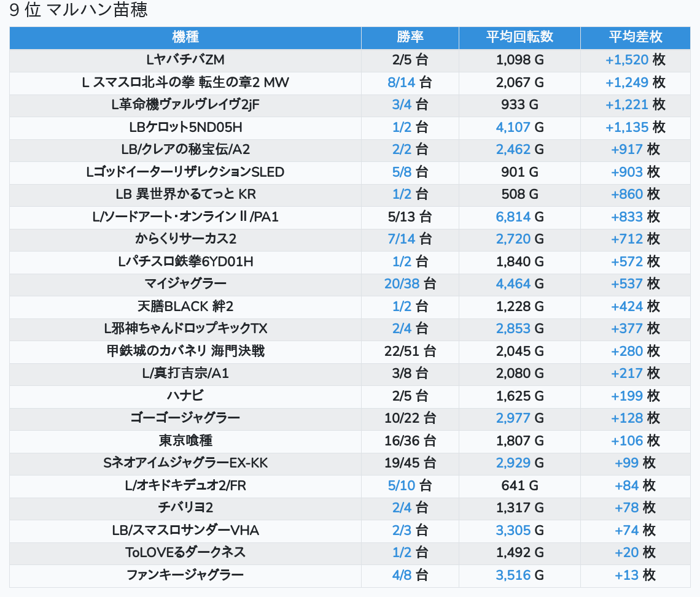Click the 東京喰種 machine name
Image resolution: width=700 pixels, height=597 pixels.
tap(185, 441)
